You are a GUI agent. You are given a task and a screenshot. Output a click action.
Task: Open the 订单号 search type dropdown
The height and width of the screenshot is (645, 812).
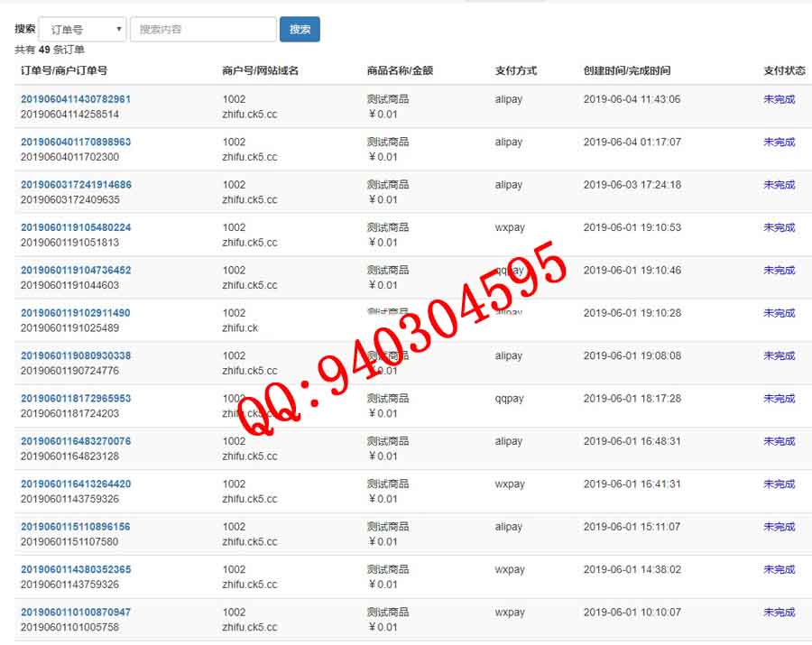tap(82, 30)
